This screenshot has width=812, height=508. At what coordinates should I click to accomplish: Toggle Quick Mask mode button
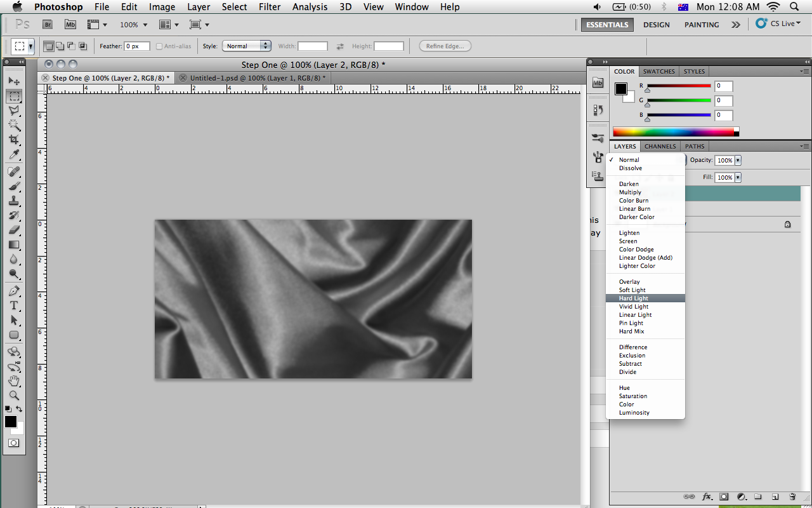point(13,443)
